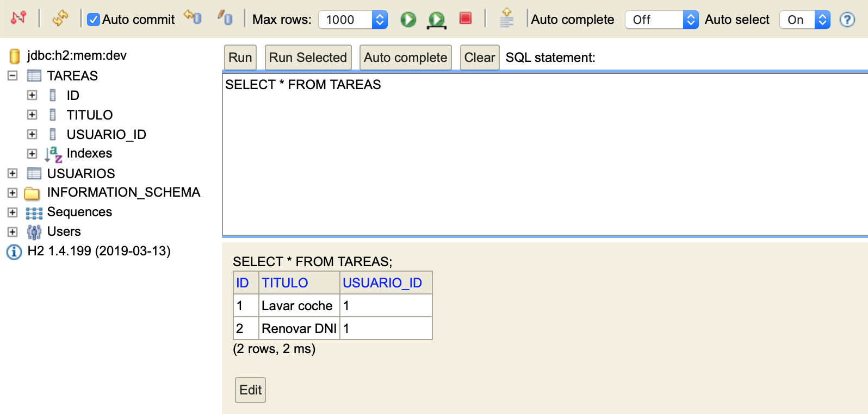Viewport: 868px width, 414px height.
Task: Click the TITULO column name in the tree
Action: coord(90,115)
